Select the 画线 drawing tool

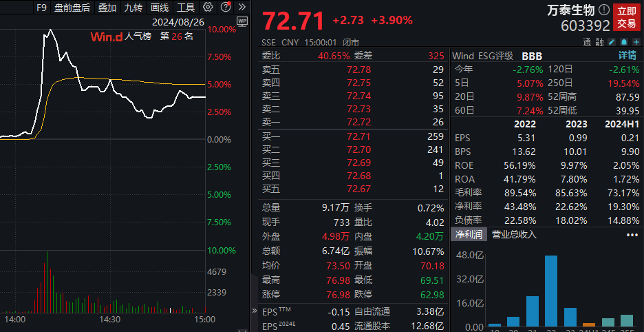click(x=160, y=7)
